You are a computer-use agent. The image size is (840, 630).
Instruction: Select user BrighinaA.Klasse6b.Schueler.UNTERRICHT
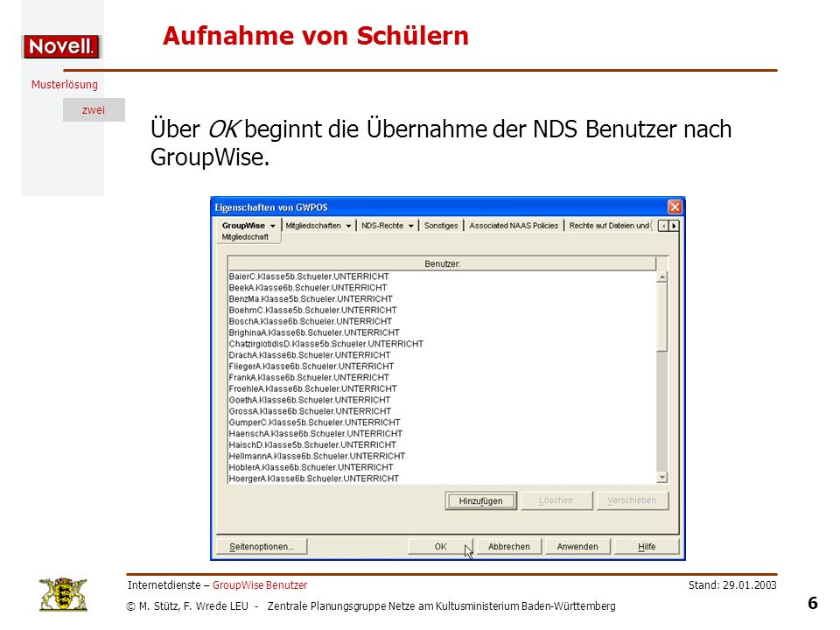tap(314, 332)
